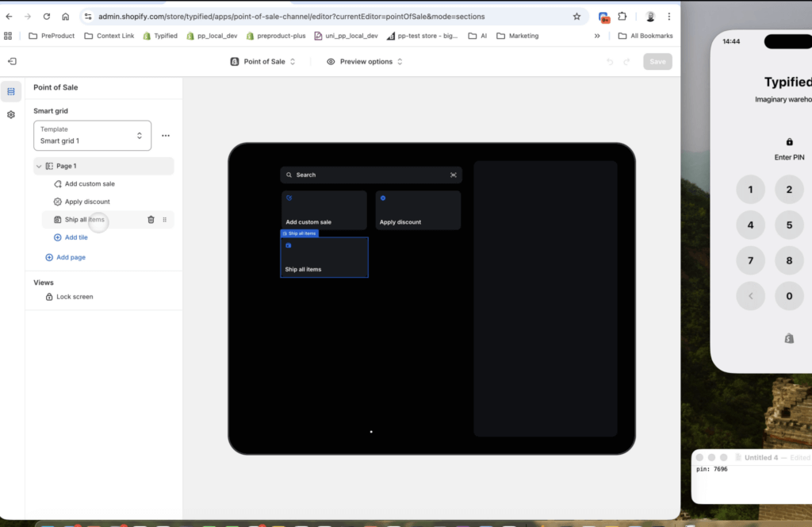Viewport: 812px width, 527px height.
Task: Open the Sections panel icon in the sidebar
Action: pyautogui.click(x=11, y=92)
